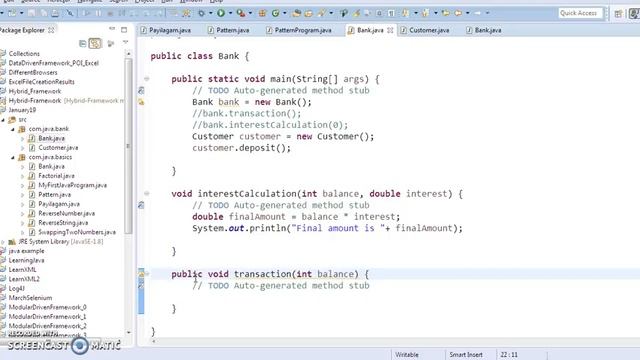Viewport: 640px width, 360px height.
Task: Switch to the rightmost Bank.java tab
Action: 484,30
